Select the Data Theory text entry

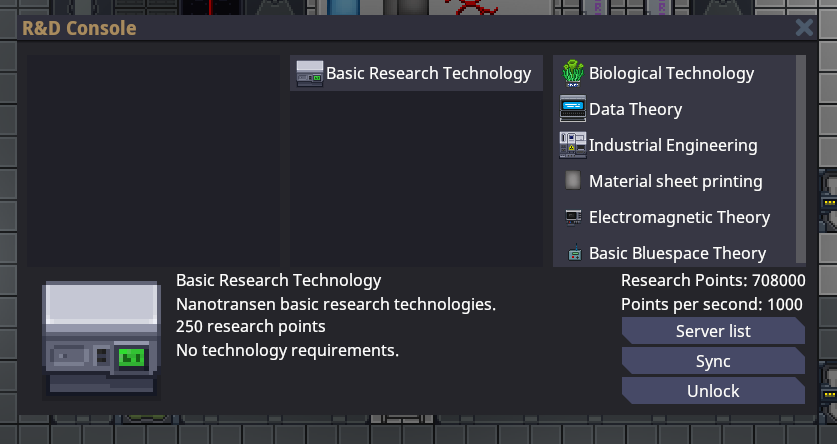[635, 109]
